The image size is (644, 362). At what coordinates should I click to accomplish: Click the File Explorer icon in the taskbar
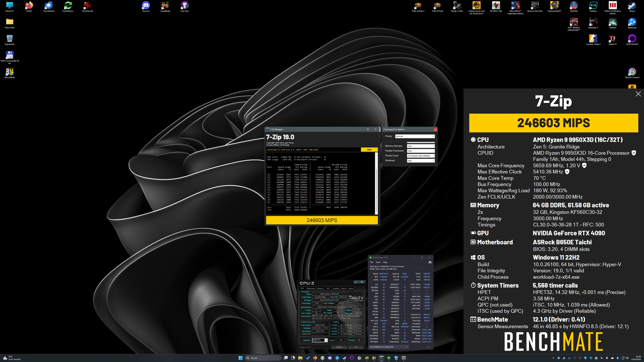[300, 358]
